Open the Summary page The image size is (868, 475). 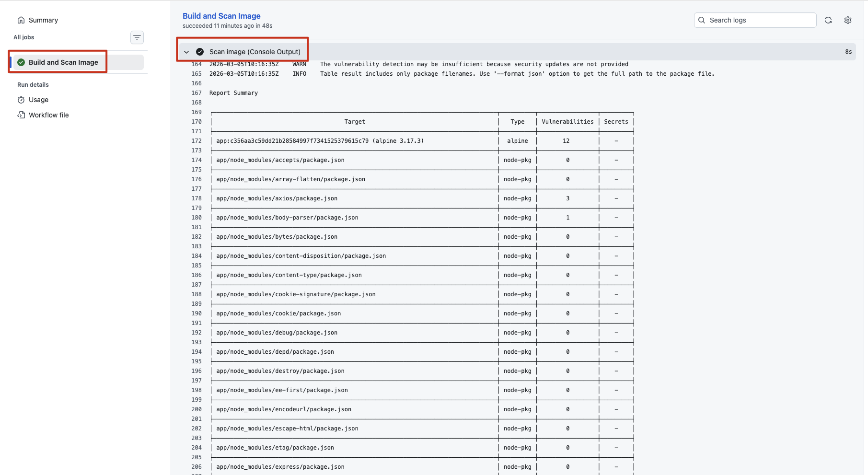tap(43, 20)
